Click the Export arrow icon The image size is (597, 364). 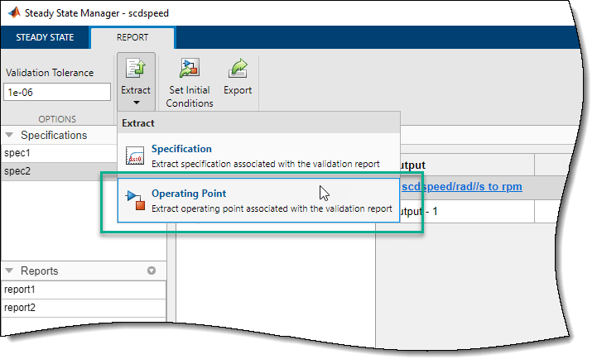tap(238, 69)
